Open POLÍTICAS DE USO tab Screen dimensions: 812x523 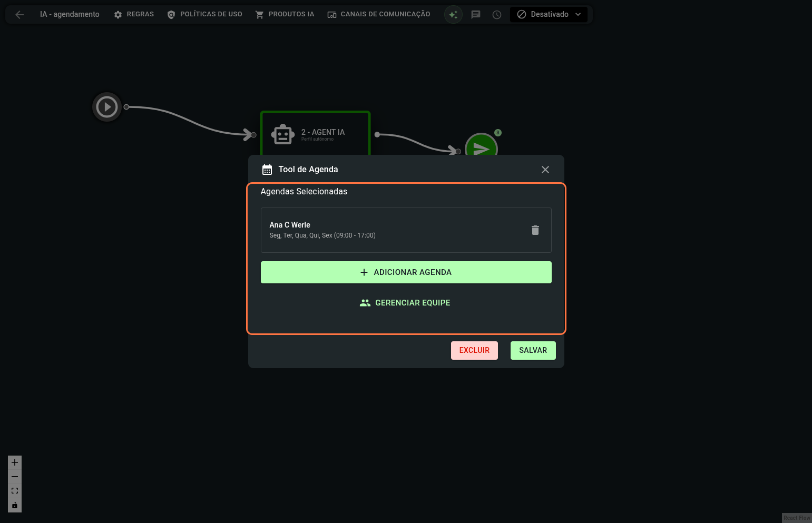204,14
